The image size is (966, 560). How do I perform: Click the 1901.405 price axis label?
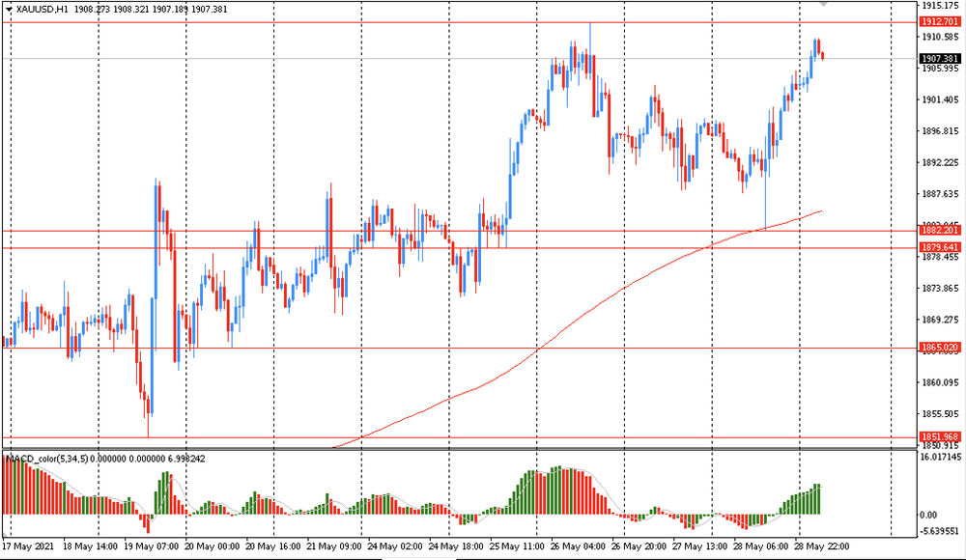(940, 99)
